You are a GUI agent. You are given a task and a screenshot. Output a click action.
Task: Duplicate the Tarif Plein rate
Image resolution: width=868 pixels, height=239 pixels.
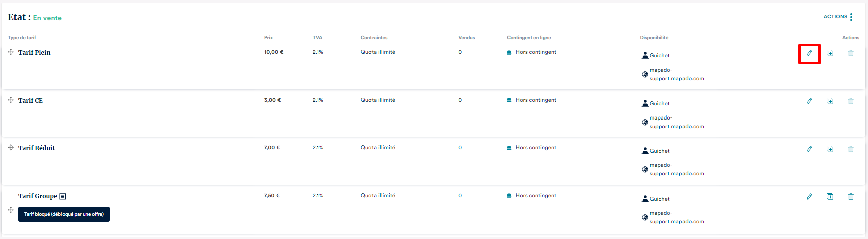pos(830,53)
